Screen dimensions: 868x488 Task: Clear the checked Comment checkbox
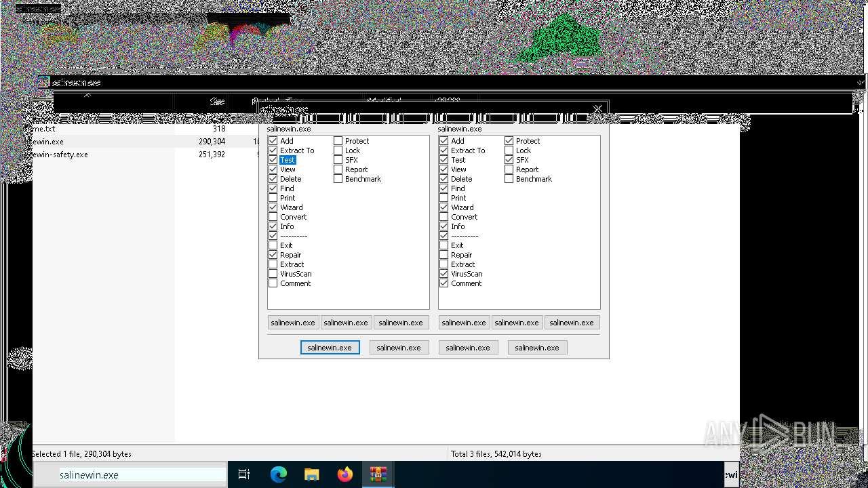[x=444, y=283]
